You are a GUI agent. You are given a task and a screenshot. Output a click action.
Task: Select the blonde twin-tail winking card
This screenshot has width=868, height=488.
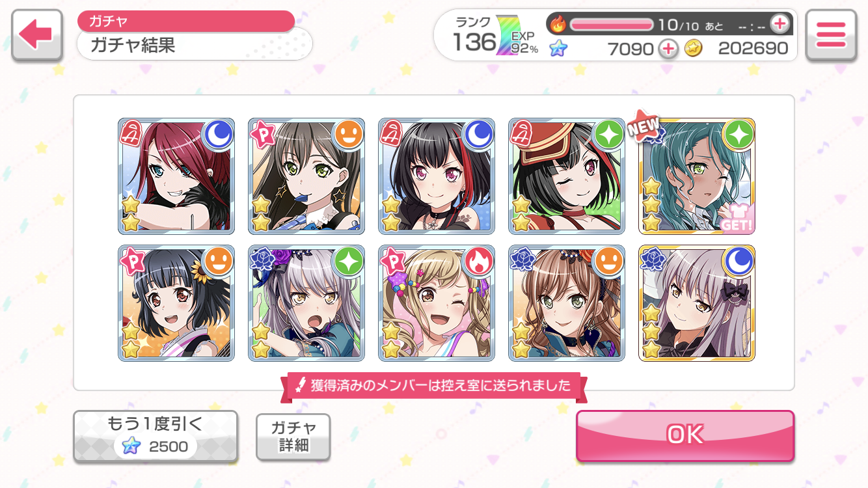(x=437, y=303)
